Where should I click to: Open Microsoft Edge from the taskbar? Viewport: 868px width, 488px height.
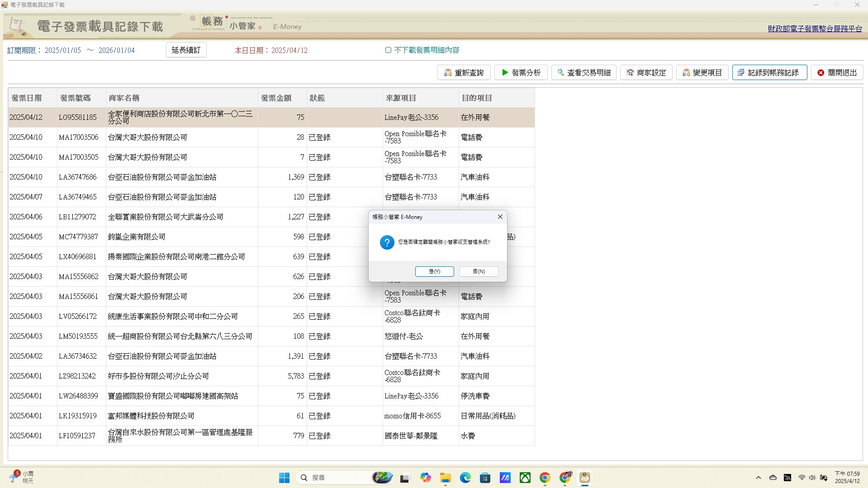[465, 478]
